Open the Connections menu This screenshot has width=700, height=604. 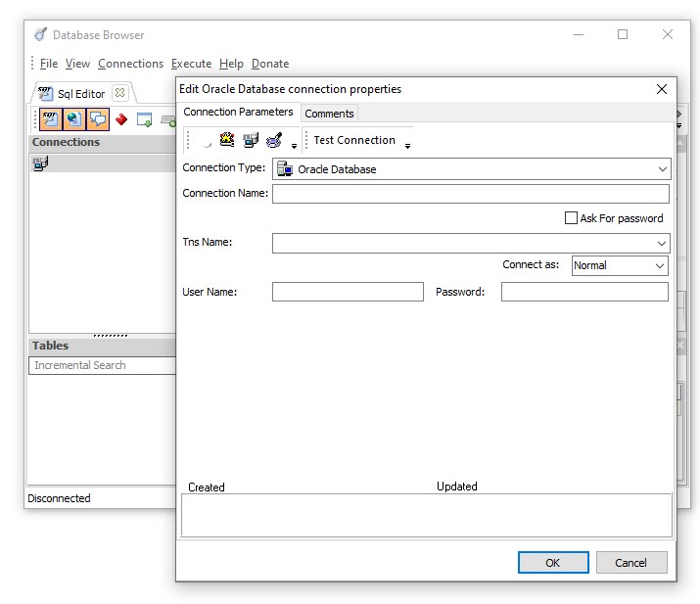[x=131, y=64]
